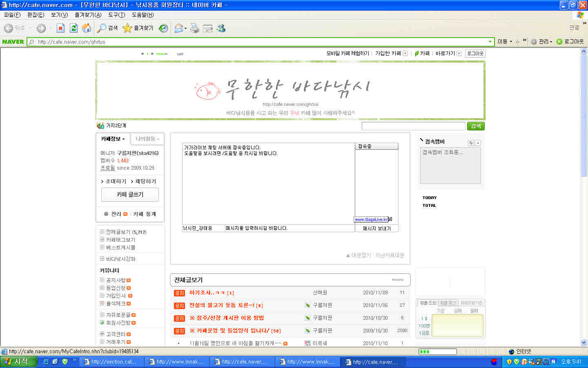
Task: Collapse the 접속멤버 panel with arrow button
Action: 478,143
